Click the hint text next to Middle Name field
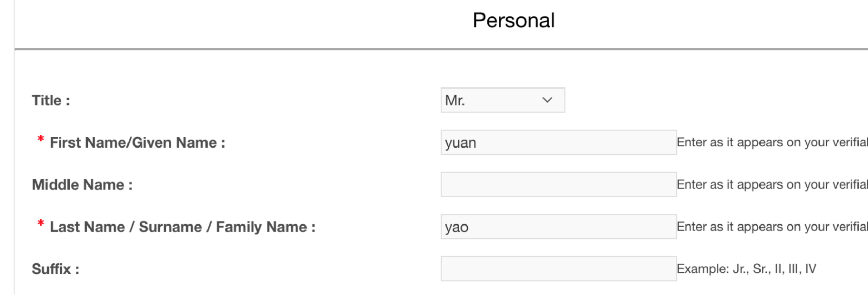Viewport: 868px width, 294px height. point(772,184)
